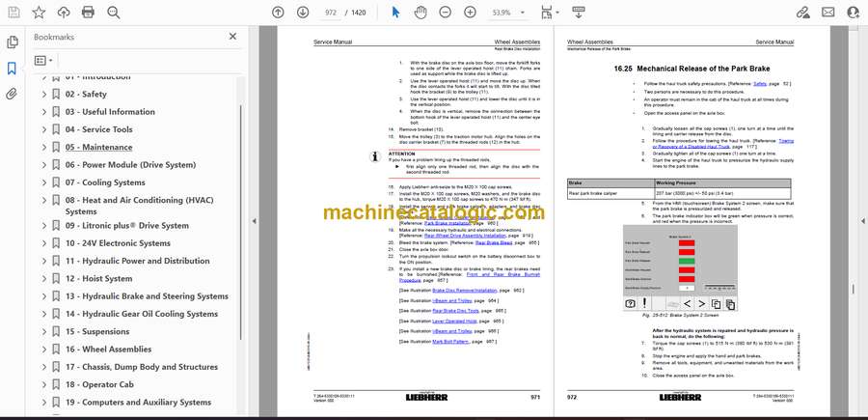
Task: Send file by email envelope icon
Action: pyautogui.click(x=828, y=13)
